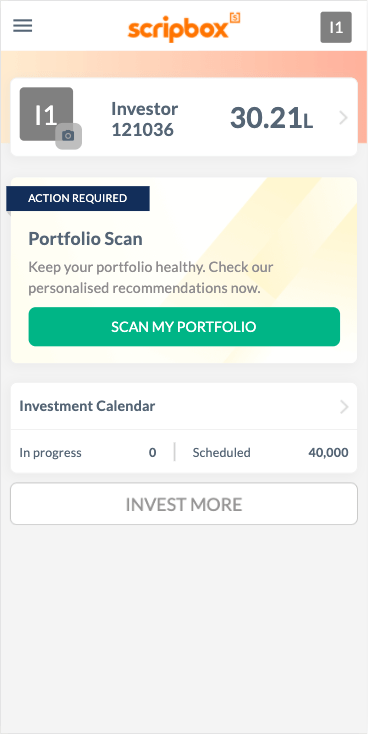Open the Investment Calendar heading
The height and width of the screenshot is (734, 368).
pyautogui.click(x=87, y=406)
